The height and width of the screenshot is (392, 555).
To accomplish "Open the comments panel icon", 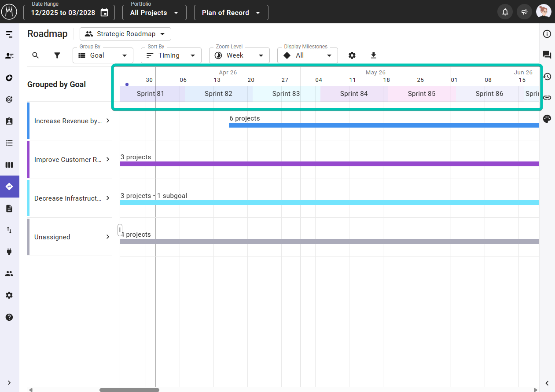I will [x=547, y=55].
